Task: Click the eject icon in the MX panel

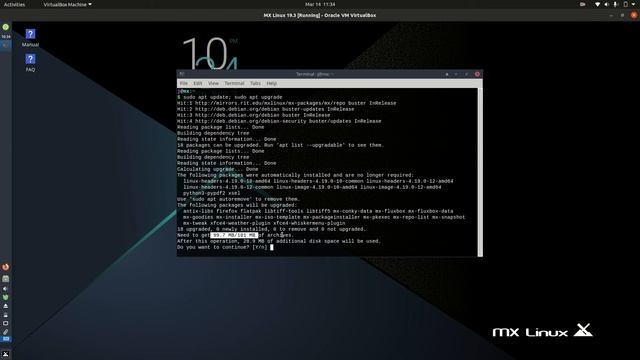Action: pos(6,306)
